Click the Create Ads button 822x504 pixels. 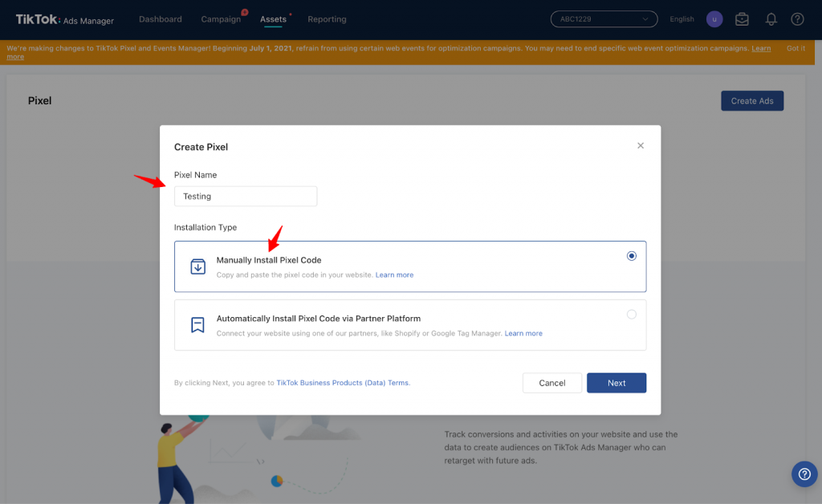click(x=751, y=100)
